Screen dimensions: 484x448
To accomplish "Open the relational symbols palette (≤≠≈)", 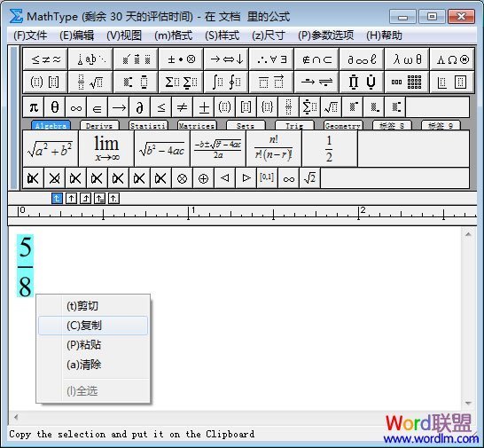I will [x=45, y=59].
